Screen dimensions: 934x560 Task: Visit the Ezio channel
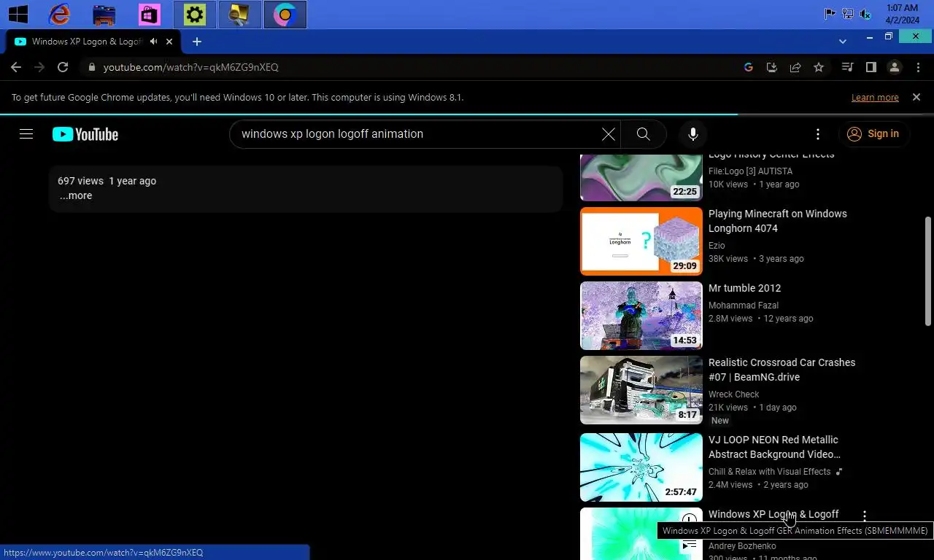[717, 246]
